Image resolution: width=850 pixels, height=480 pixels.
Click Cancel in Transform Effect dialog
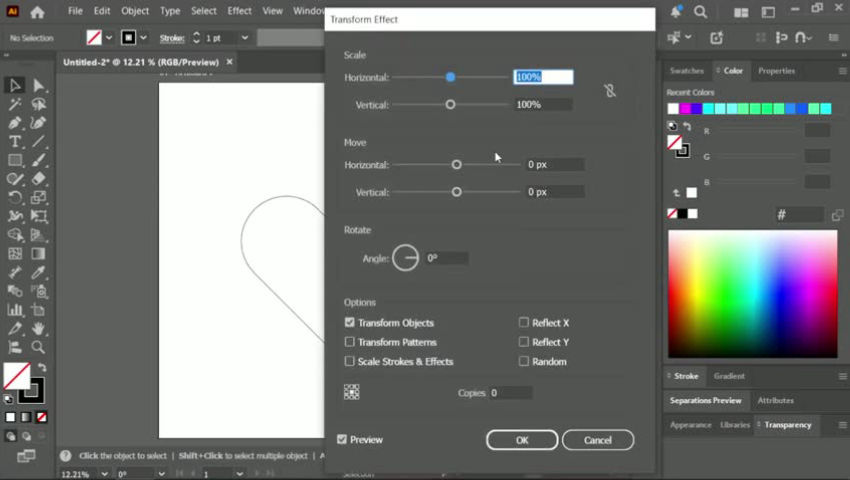point(597,440)
